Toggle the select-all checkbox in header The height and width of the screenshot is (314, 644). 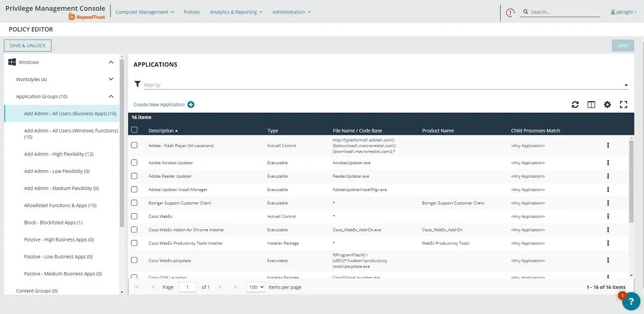pyautogui.click(x=134, y=130)
